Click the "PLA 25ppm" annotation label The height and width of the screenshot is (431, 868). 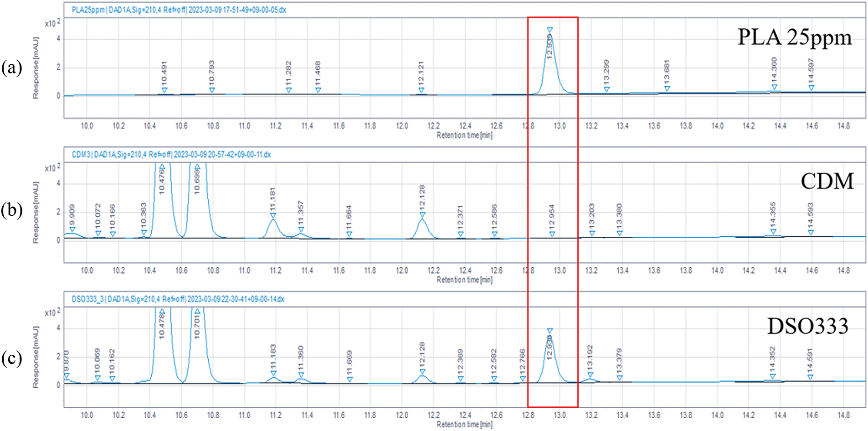click(x=794, y=37)
